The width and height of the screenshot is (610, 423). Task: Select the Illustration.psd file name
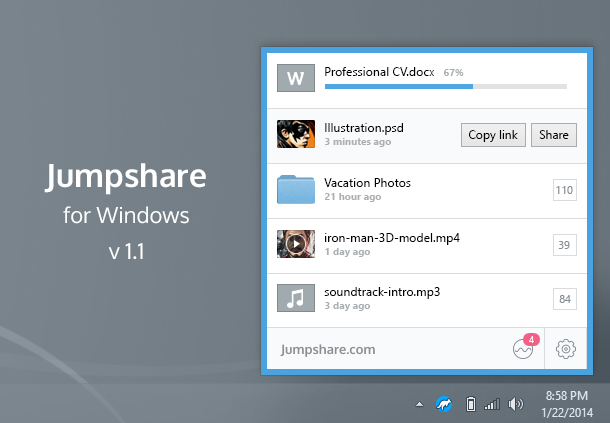point(364,128)
